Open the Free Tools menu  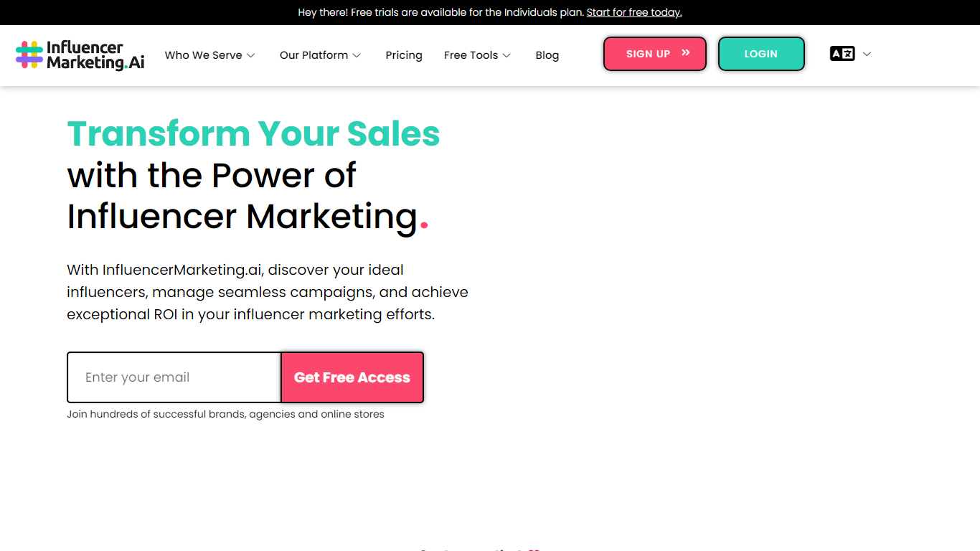tap(471, 55)
